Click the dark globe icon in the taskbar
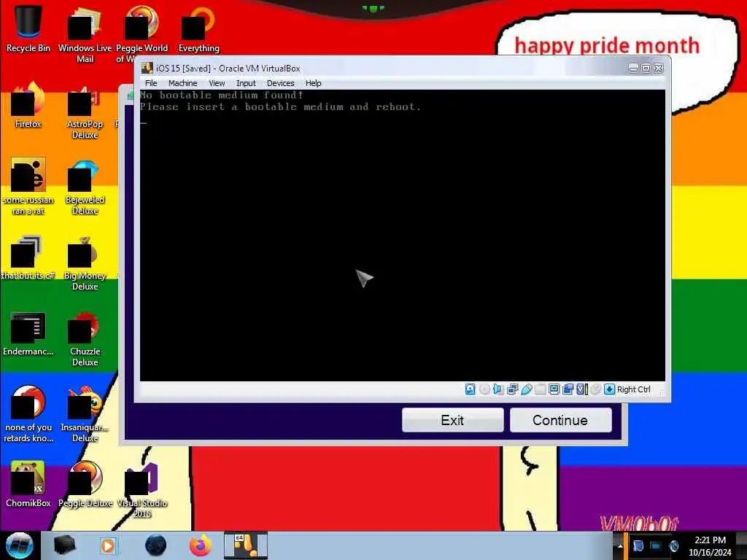747x560 pixels. pyautogui.click(x=155, y=545)
